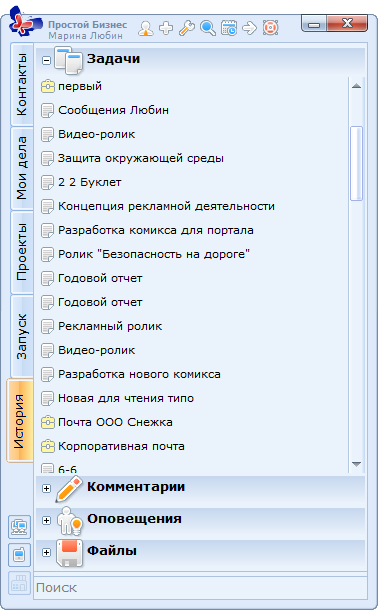Click the computers network icon in sidebar
This screenshot has height=612, width=379.
tap(20, 527)
